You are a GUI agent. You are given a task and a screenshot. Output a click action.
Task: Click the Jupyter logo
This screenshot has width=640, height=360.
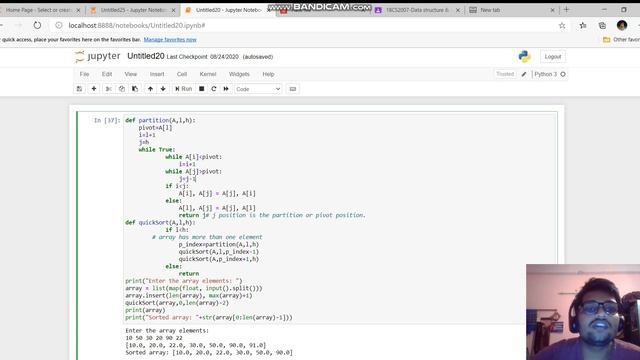click(98, 56)
